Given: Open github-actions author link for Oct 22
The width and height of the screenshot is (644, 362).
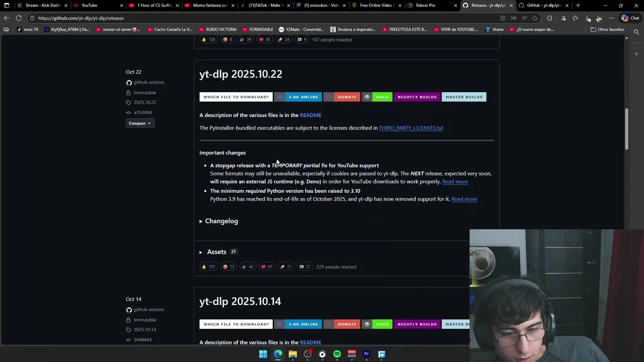Looking at the screenshot, I should (149, 82).
